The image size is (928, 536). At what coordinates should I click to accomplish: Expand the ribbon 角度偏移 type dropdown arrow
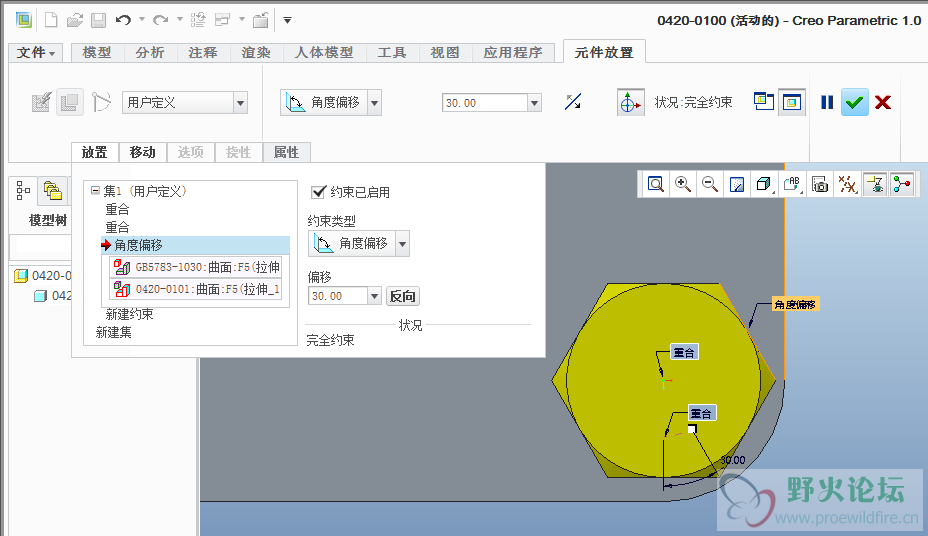click(375, 103)
